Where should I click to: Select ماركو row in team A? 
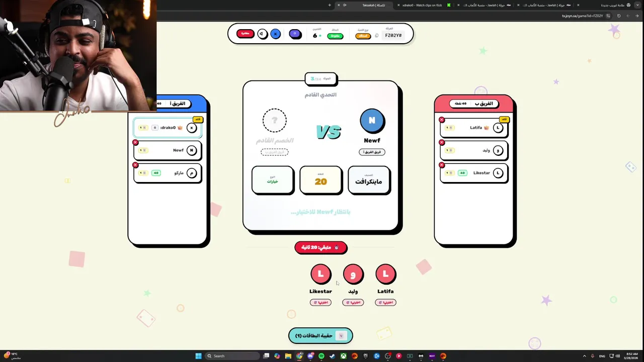168,173
